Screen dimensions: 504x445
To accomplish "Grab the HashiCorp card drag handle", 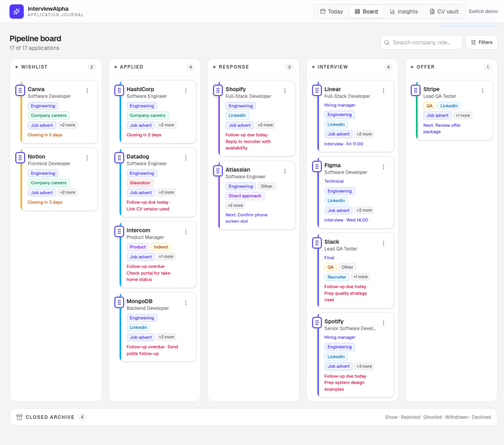I will click(119, 91).
